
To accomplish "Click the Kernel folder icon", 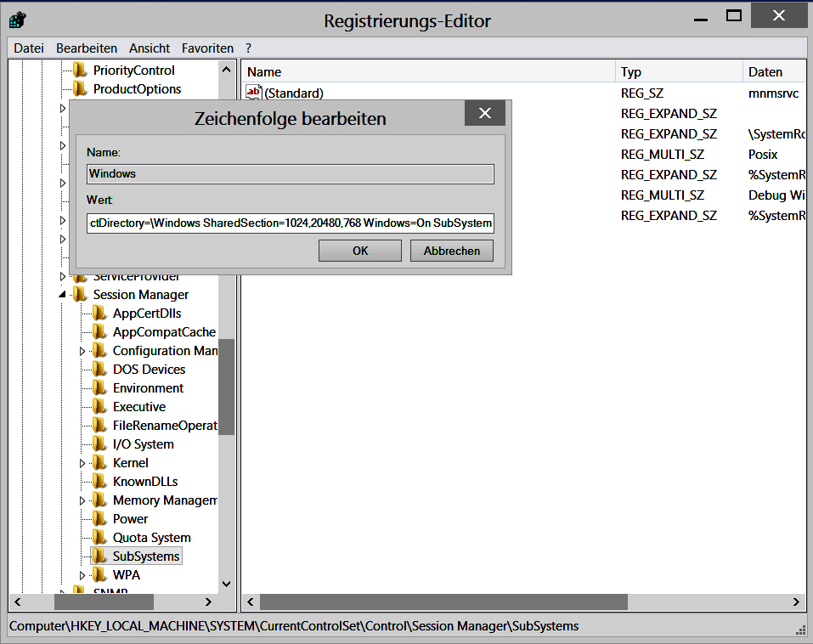I will point(99,462).
